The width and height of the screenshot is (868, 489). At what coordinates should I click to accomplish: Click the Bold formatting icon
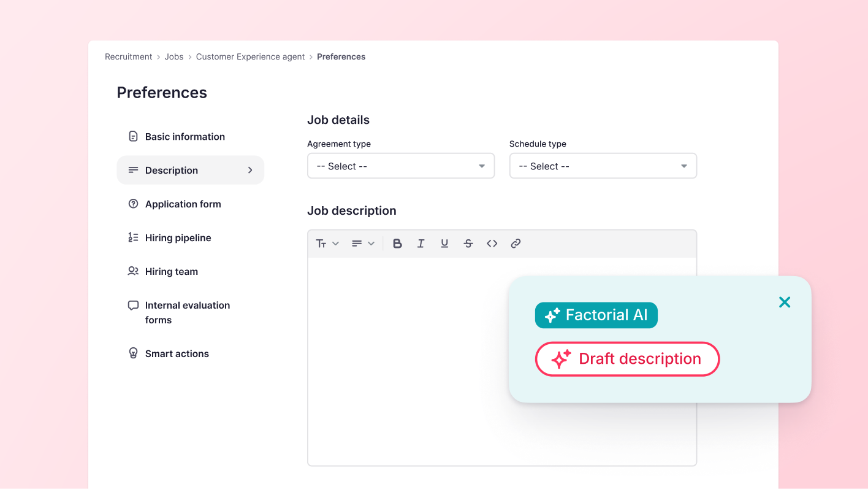[x=397, y=244]
